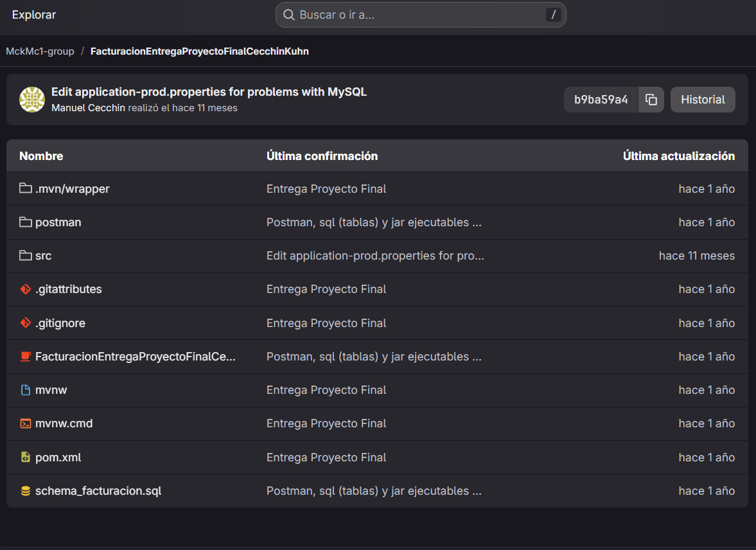The height and width of the screenshot is (550, 756).
Task: Click the mvnw.cmd terminal icon
Action: (x=26, y=423)
